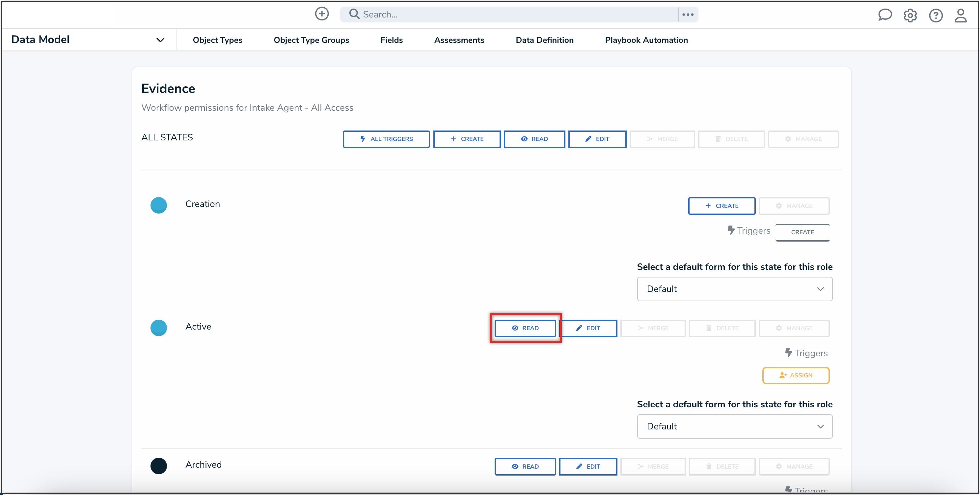This screenshot has height=495, width=980.
Task: Click the CREATE trigger under Creation
Action: pyautogui.click(x=802, y=232)
